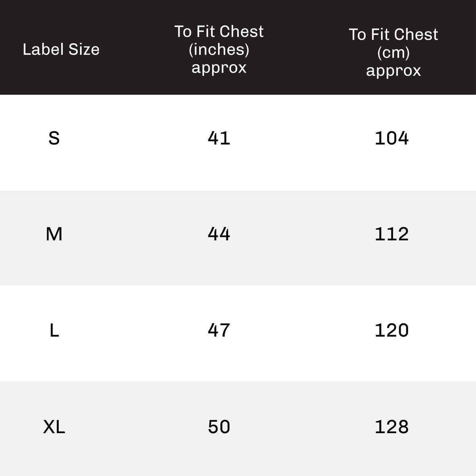Select the '(cm)' text in the header
The image size is (476, 476).
coord(393,52)
